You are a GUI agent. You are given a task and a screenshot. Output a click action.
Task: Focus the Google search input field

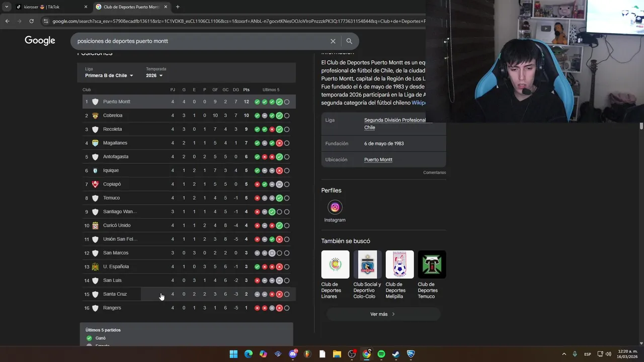tap(201, 41)
